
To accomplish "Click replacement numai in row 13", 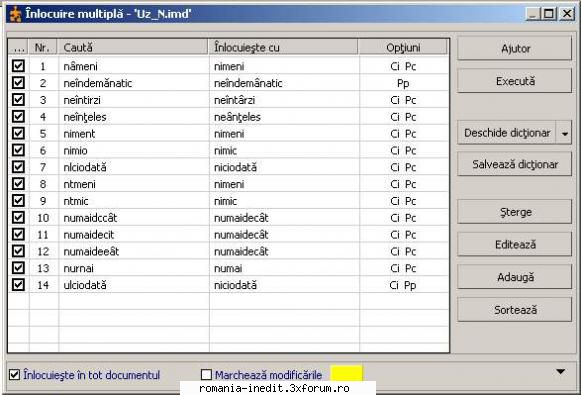I will (228, 268).
